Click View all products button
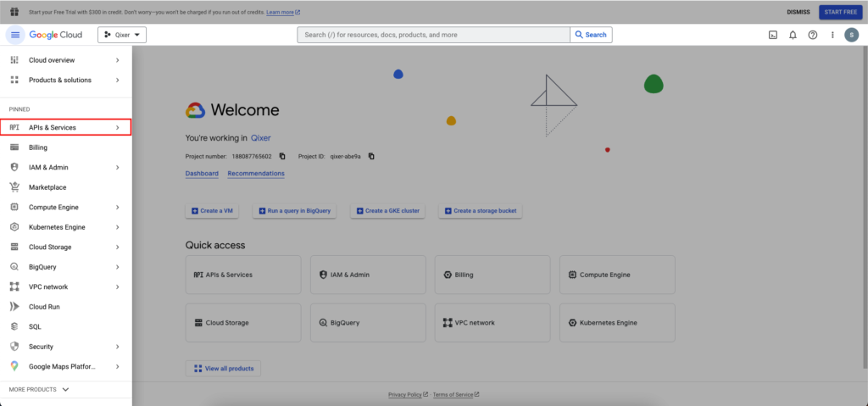The image size is (868, 406). point(223,369)
